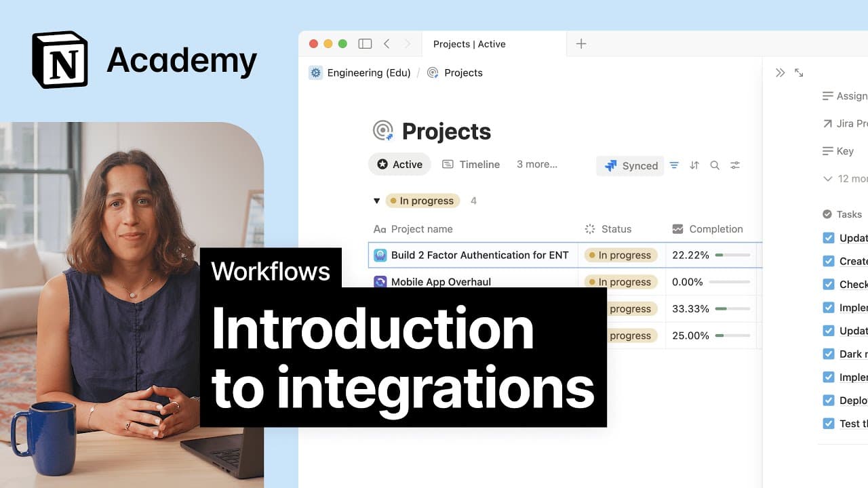Open the view settings sliders icon
868x488 pixels.
[x=735, y=165]
